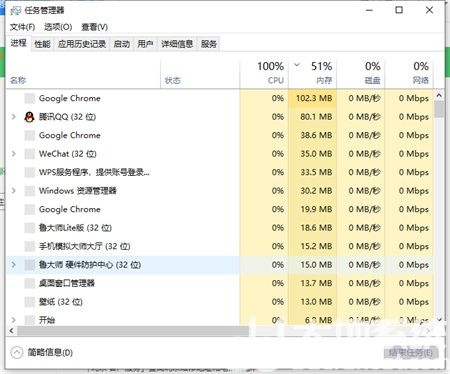Select the 30.2 MB memory cell
The image size is (450, 374).
[x=313, y=191]
